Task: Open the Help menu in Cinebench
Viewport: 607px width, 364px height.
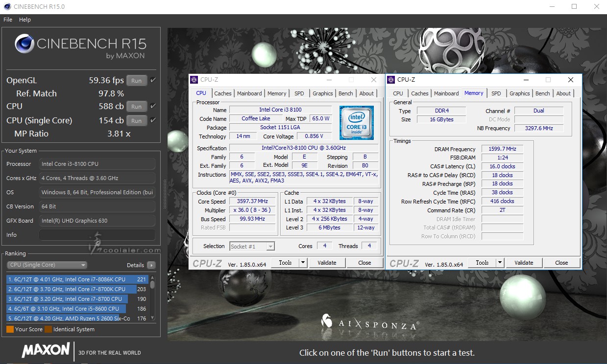Action: point(25,20)
